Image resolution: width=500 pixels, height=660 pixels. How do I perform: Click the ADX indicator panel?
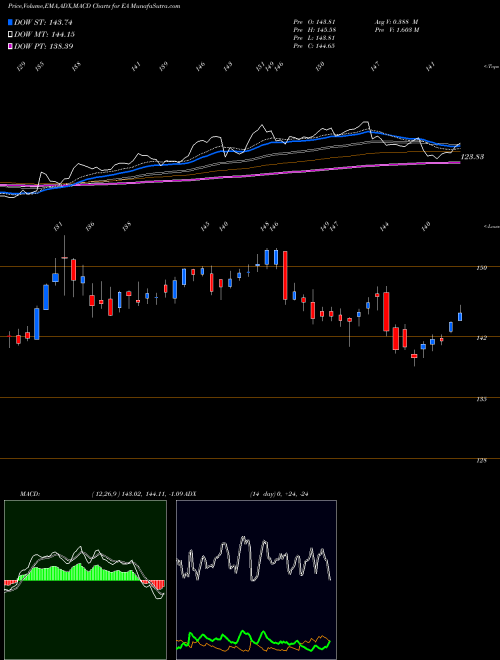tap(256, 580)
